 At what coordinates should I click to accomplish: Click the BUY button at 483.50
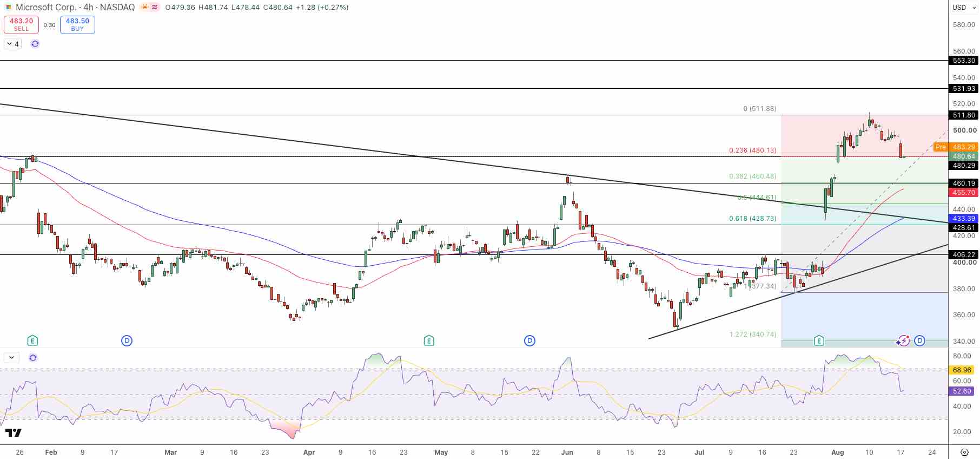[77, 25]
